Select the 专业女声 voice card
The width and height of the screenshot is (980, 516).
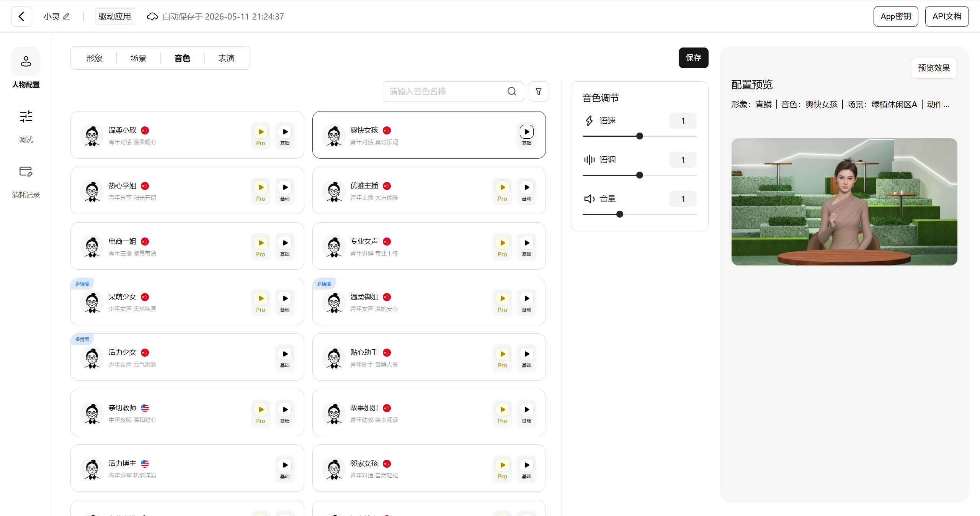pos(429,246)
